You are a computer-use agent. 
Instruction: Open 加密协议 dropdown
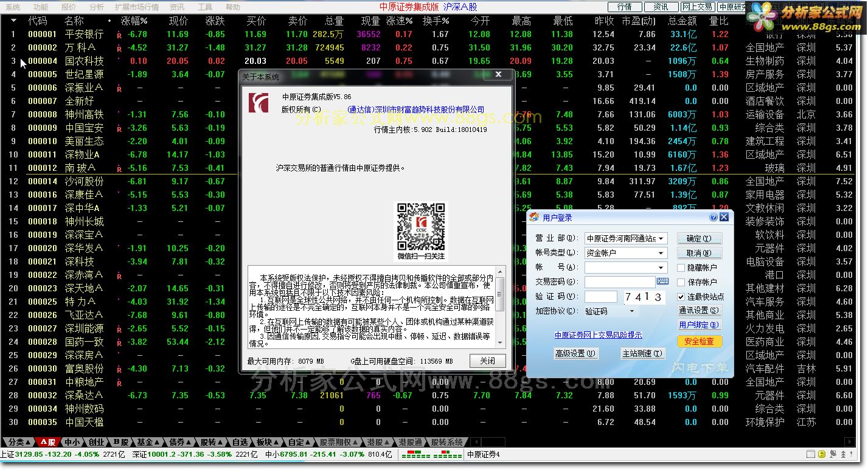(633, 311)
